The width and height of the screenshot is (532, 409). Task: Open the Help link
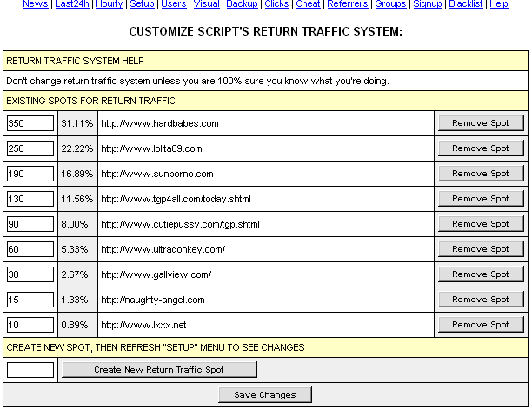[499, 3]
